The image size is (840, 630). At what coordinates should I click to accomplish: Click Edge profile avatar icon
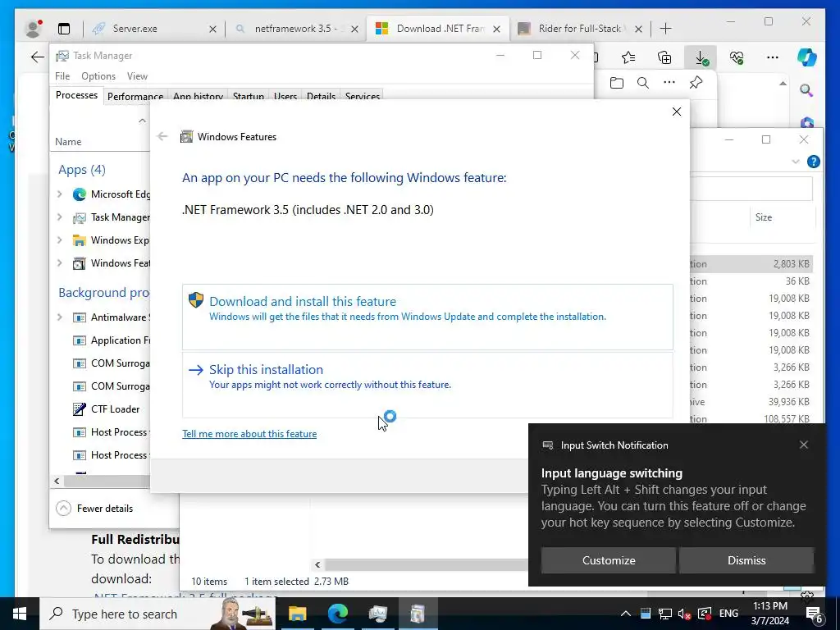click(33, 29)
